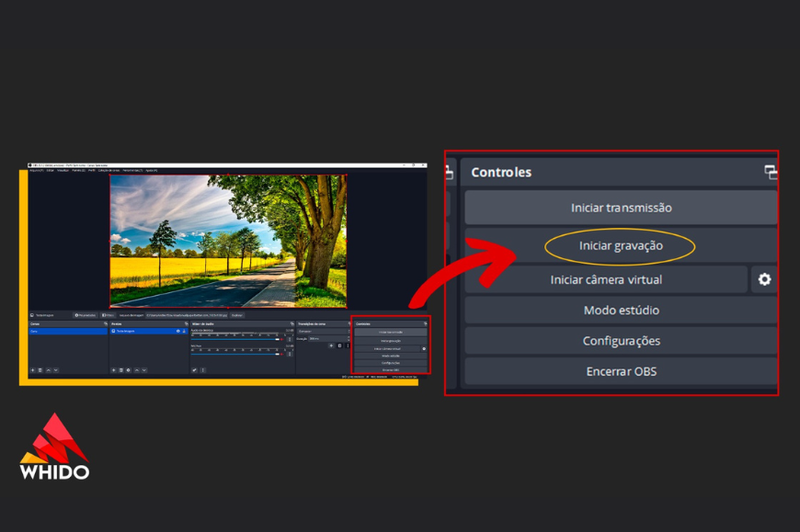Click the small virtual camera gear in OBS window
This screenshot has height=532, width=800.
click(x=424, y=349)
